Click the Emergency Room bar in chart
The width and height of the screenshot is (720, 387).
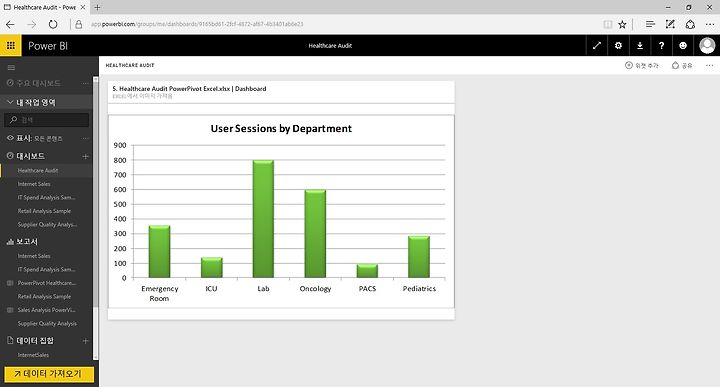[159, 252]
